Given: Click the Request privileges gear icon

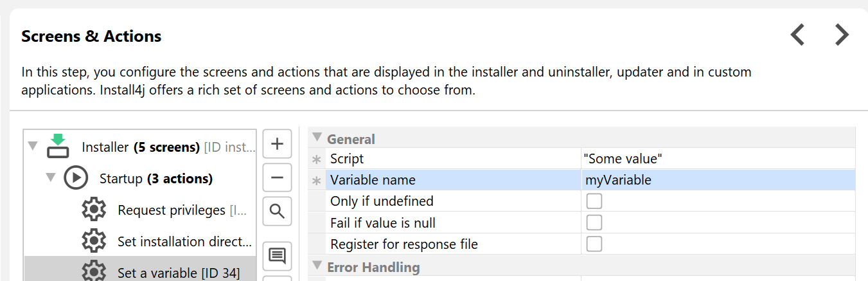Looking at the screenshot, I should pyautogui.click(x=94, y=210).
